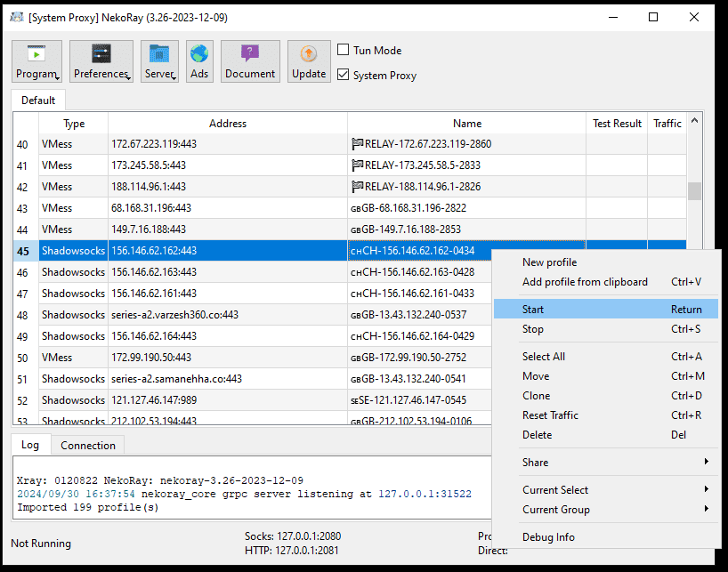Click address 172.99.190.50:443
Image resolution: width=728 pixels, height=572 pixels.
coord(151,358)
